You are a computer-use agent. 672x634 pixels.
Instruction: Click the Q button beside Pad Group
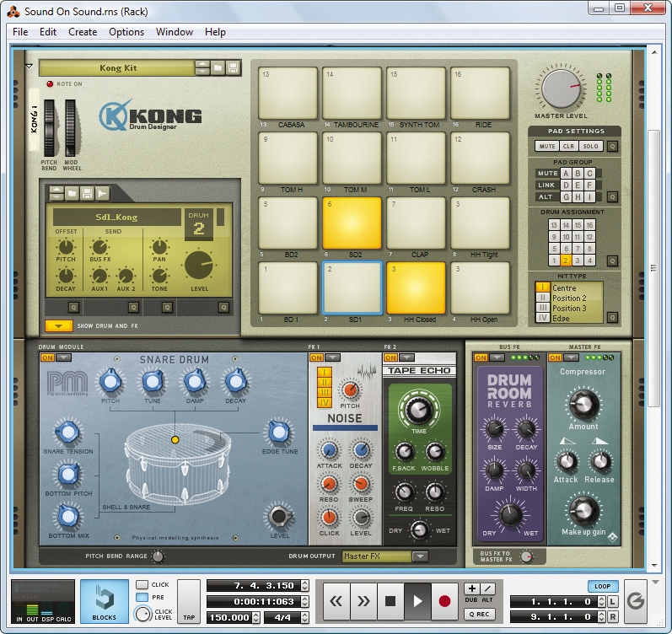(x=612, y=196)
